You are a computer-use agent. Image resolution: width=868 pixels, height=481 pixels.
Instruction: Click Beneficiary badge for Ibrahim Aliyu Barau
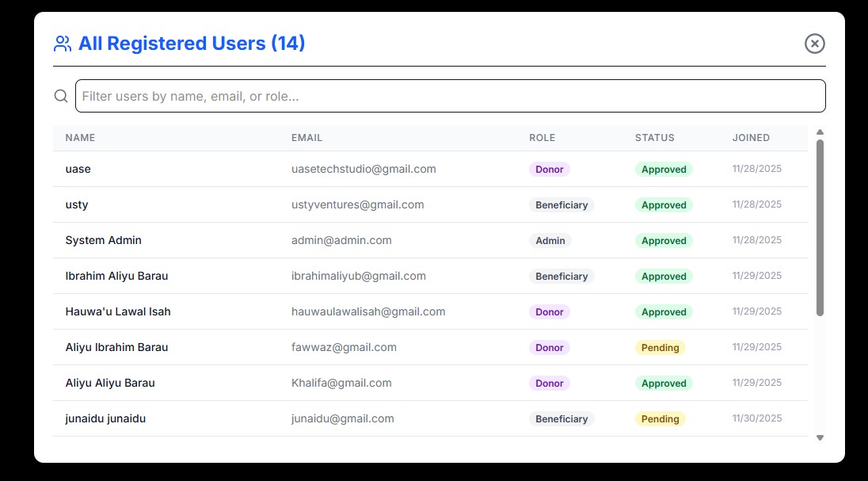[561, 276]
